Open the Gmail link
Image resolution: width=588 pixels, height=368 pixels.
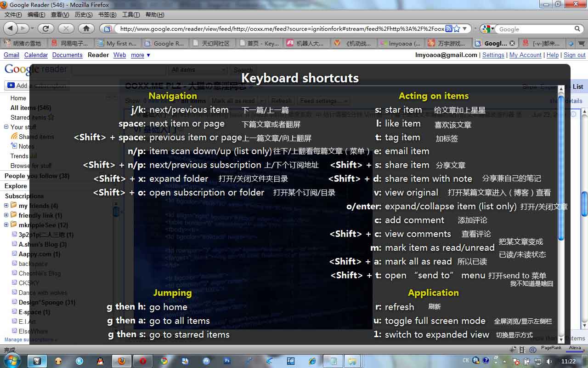[x=11, y=55]
